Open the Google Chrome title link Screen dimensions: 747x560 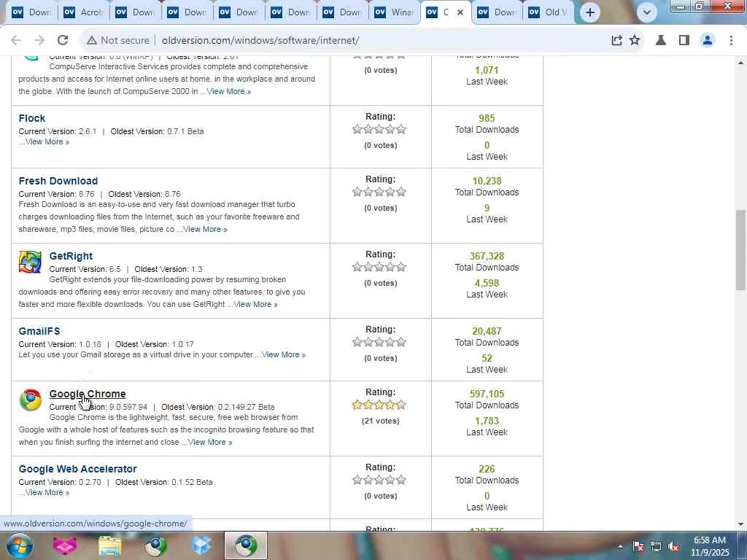point(88,394)
